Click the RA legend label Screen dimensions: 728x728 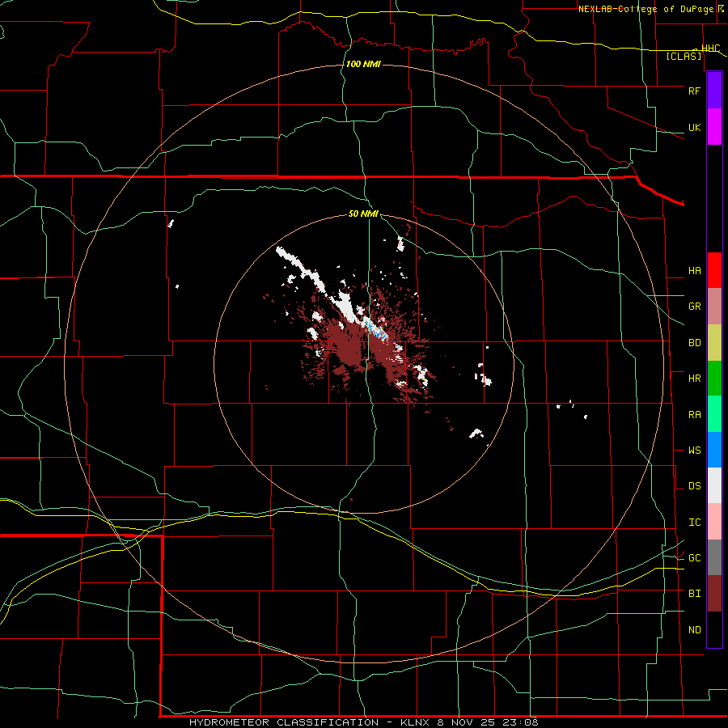click(694, 415)
